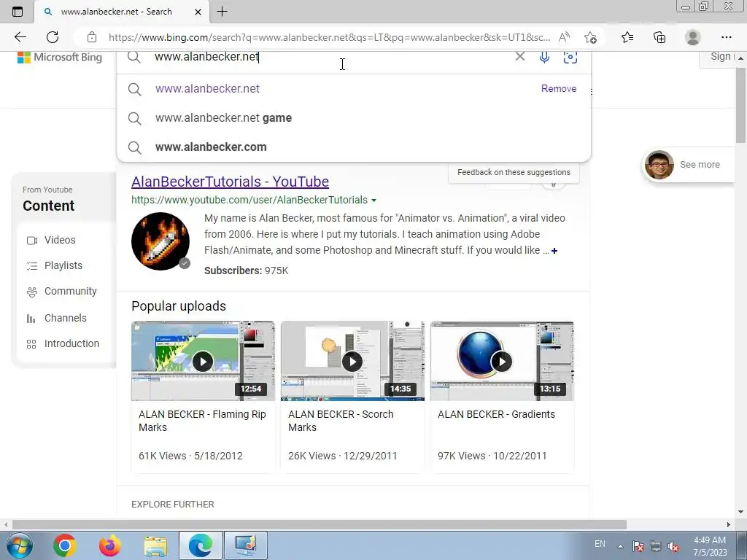Open the browser profile avatar

[x=692, y=37]
